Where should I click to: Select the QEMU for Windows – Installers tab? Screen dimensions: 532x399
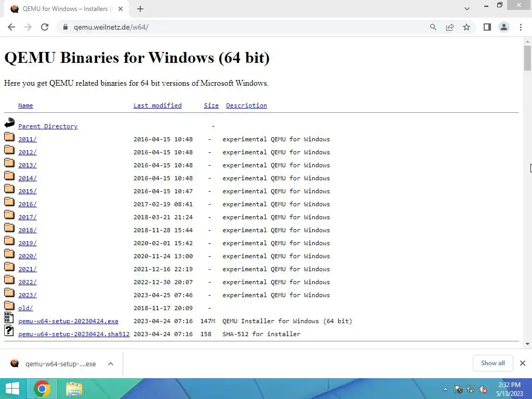point(66,9)
